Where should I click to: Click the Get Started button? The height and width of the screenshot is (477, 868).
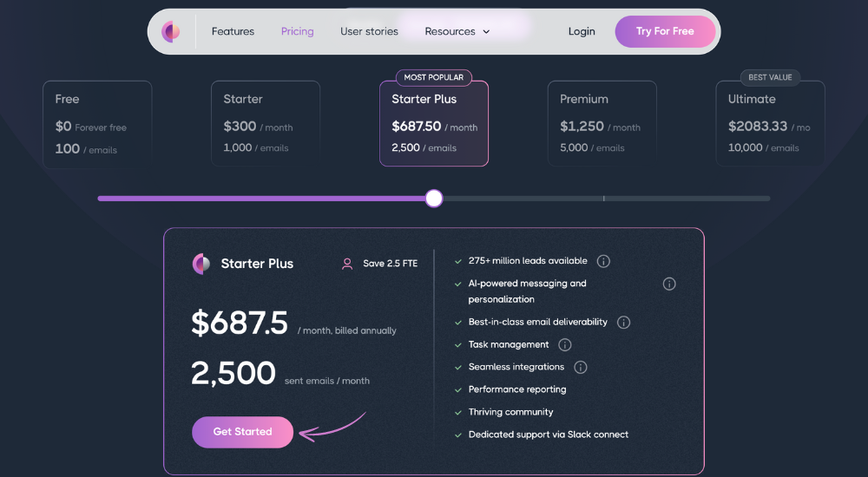[x=242, y=432]
